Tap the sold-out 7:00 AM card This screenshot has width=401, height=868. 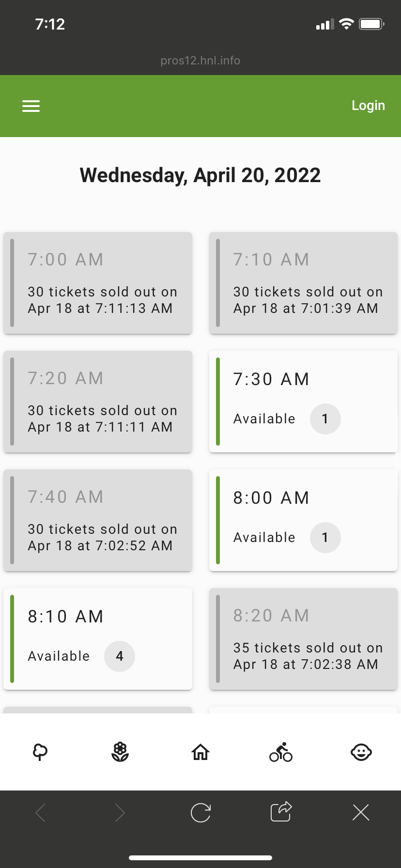(x=98, y=283)
